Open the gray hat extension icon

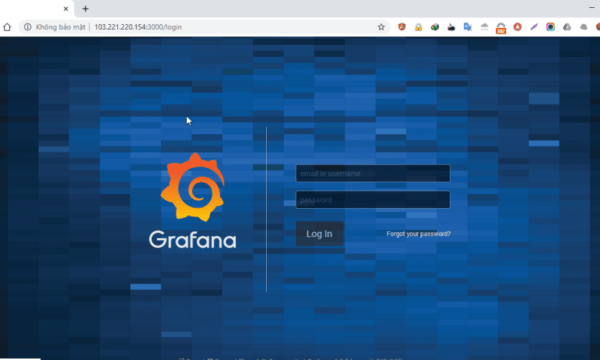(584, 27)
